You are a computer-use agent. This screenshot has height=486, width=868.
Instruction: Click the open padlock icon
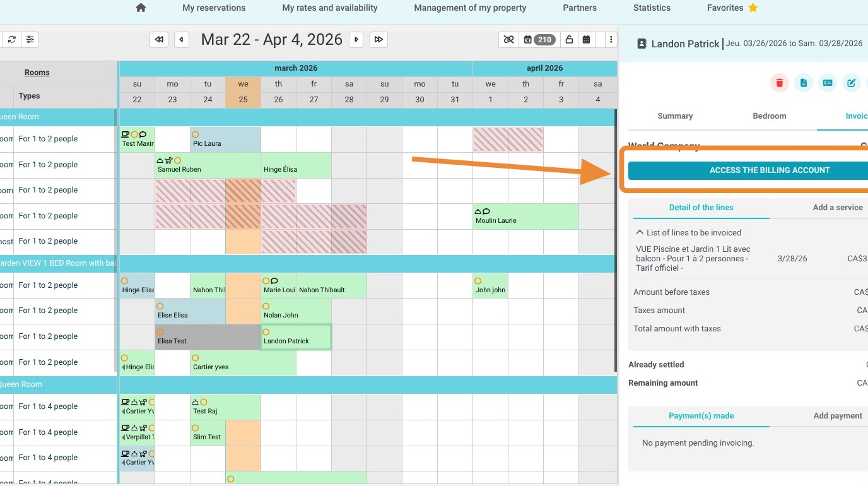[x=569, y=40]
